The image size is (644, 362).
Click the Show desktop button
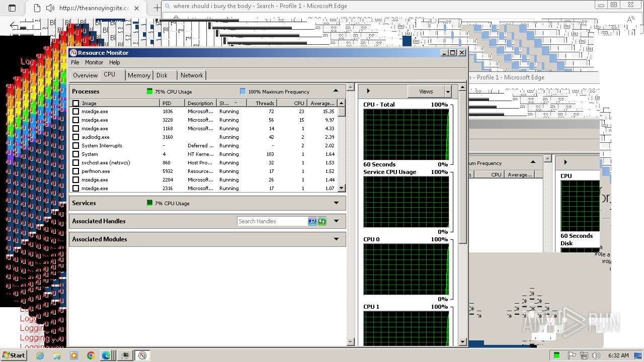click(639, 355)
